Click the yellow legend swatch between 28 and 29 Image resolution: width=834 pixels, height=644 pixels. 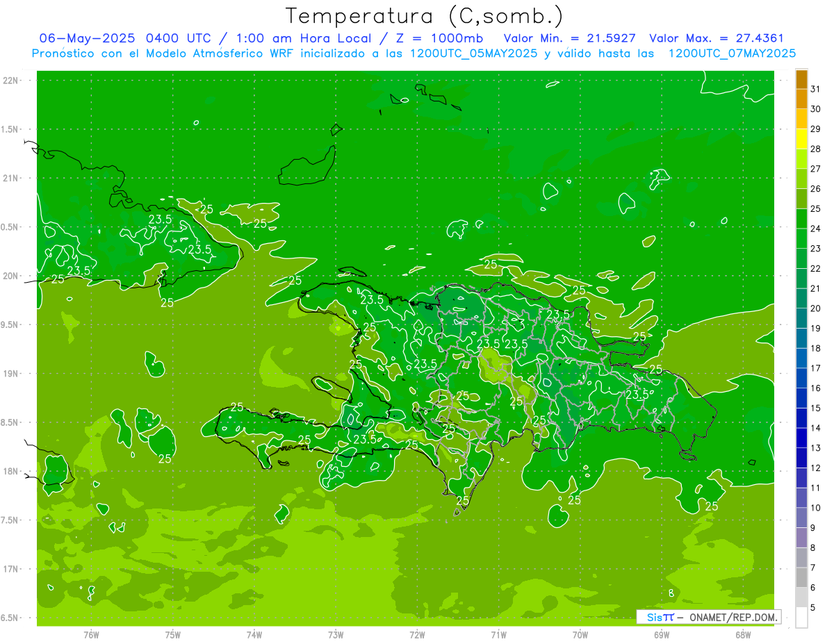pyautogui.click(x=801, y=139)
